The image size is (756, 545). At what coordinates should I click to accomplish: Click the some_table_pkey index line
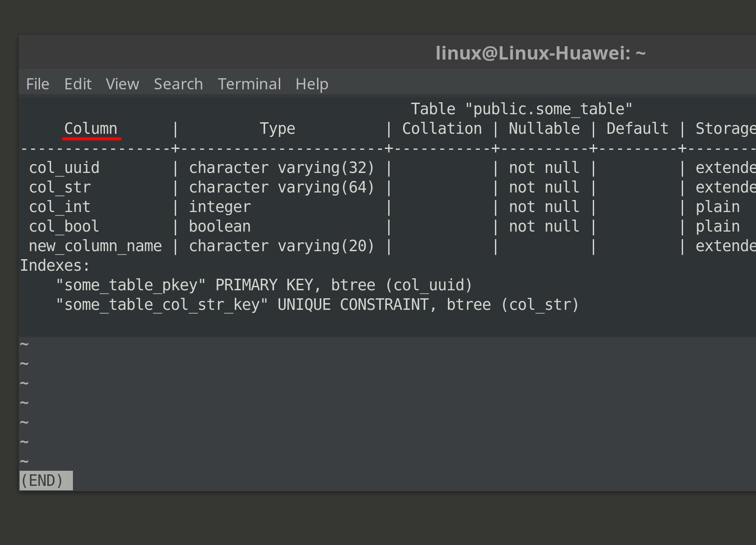click(x=264, y=285)
